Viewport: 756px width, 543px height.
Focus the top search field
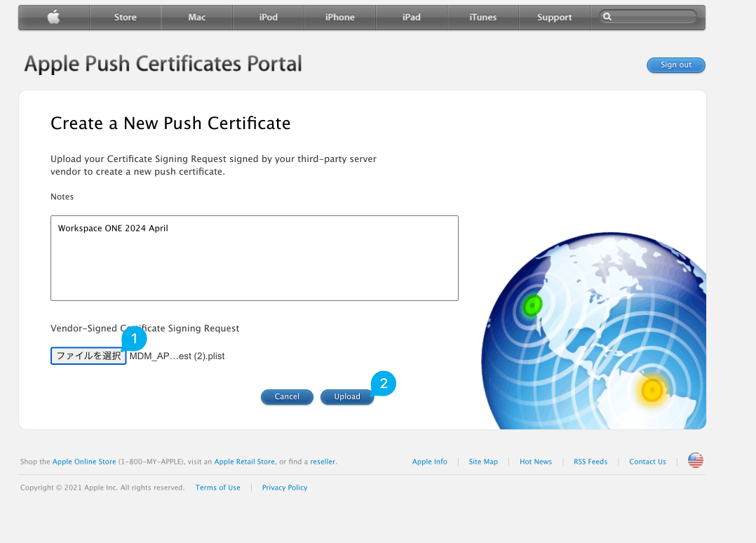[648, 17]
